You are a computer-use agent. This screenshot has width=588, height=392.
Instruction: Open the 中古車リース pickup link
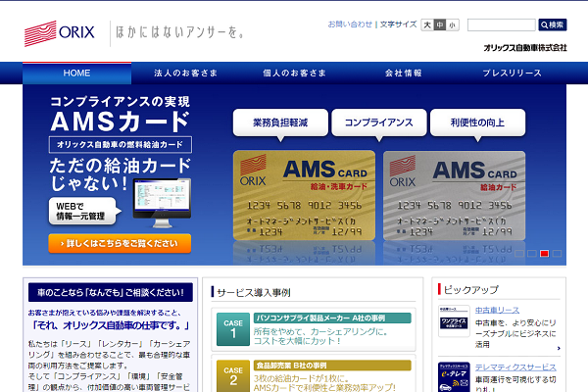[497, 311]
